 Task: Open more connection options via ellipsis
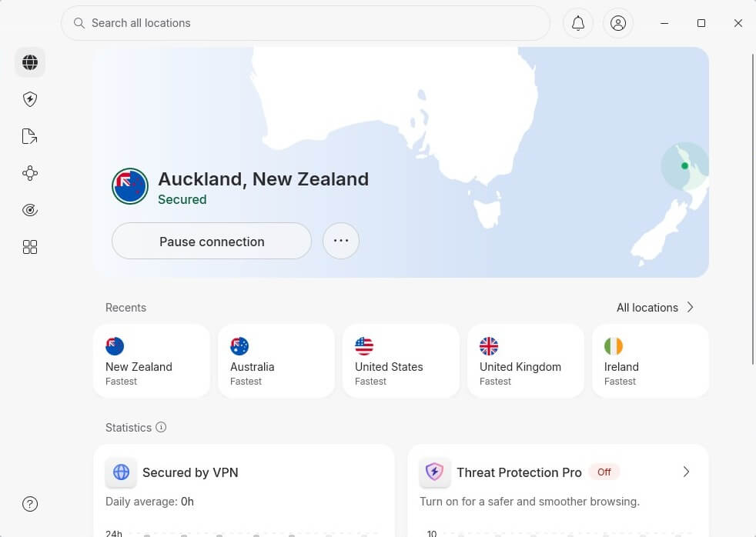341,241
